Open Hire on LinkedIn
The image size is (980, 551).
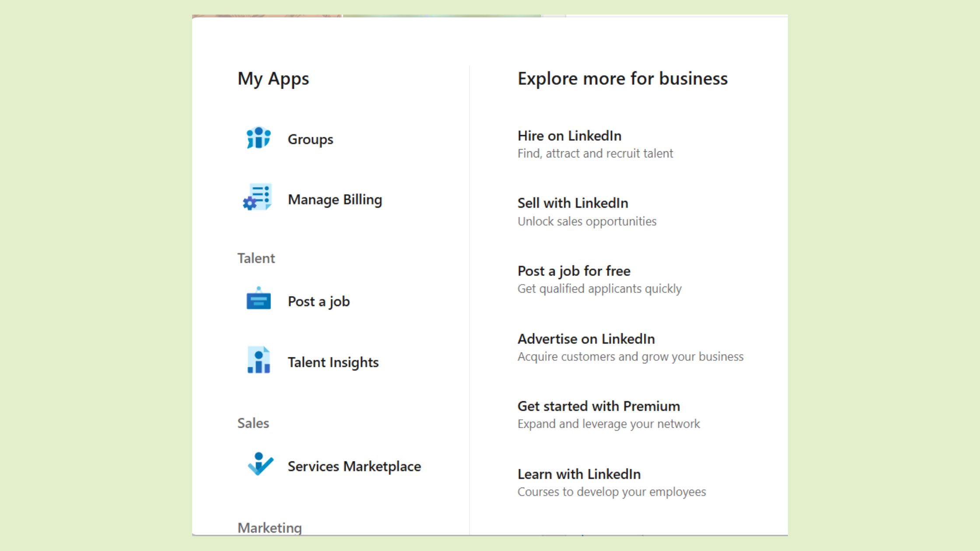pyautogui.click(x=569, y=136)
